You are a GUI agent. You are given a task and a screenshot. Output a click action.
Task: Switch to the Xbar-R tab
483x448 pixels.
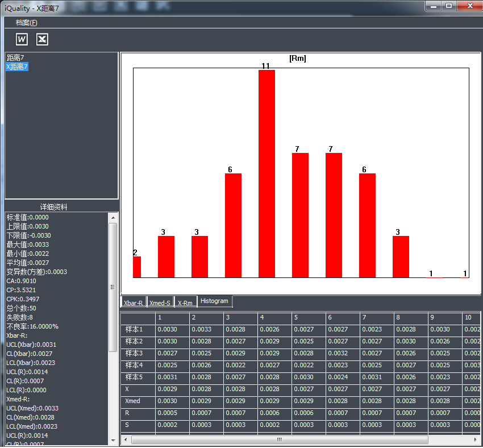click(134, 303)
